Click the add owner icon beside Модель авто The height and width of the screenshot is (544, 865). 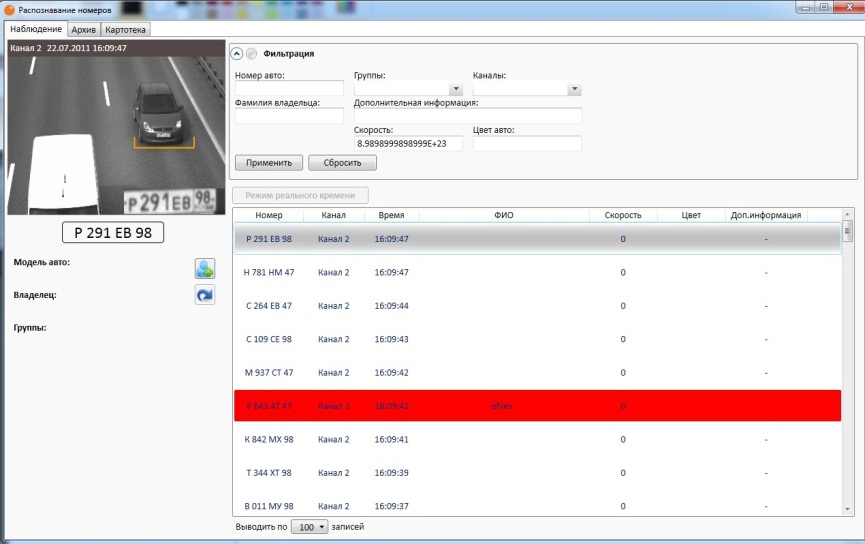click(x=205, y=269)
